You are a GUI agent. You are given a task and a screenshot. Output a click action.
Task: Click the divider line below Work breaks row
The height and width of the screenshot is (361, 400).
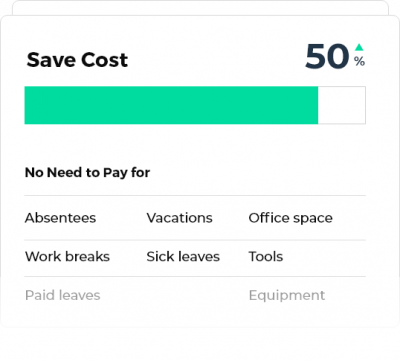[x=195, y=276]
